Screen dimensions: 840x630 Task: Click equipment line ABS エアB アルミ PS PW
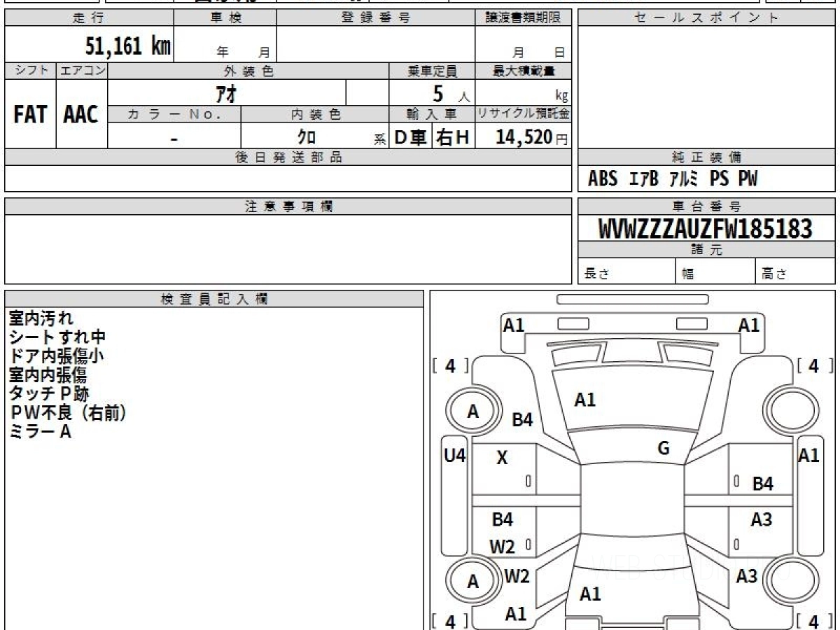[673, 179]
